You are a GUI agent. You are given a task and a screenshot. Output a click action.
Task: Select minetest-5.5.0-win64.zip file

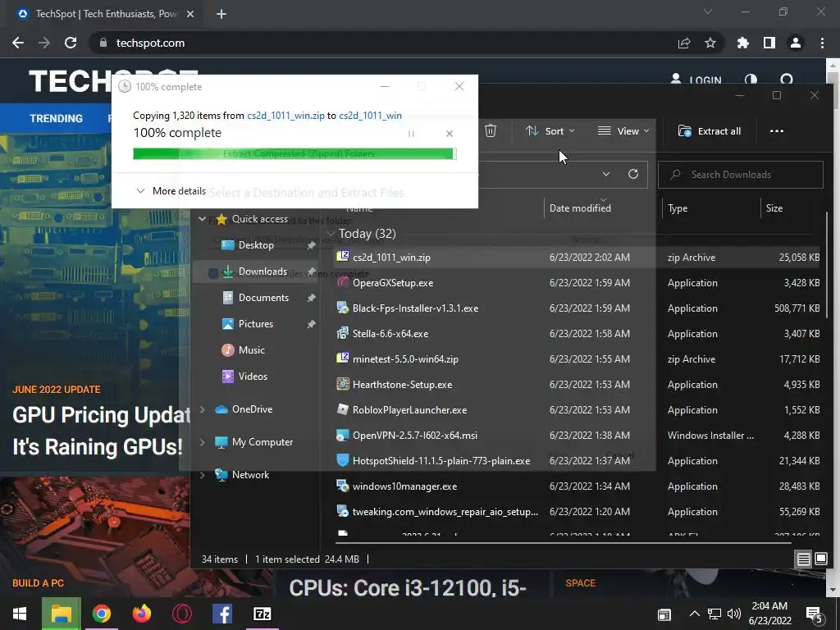click(x=577, y=359)
